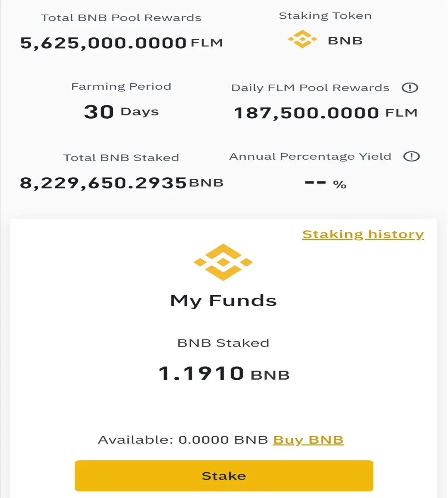This screenshot has height=498, width=448.
Task: Click the BNB logo beside Staking Token
Action: click(302, 39)
